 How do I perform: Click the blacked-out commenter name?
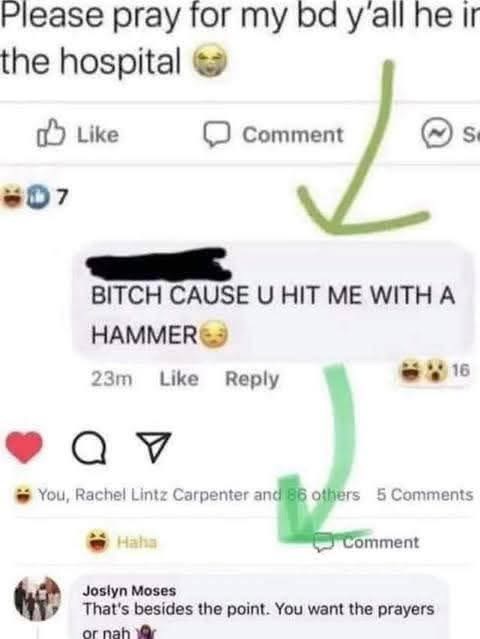pos(159,264)
